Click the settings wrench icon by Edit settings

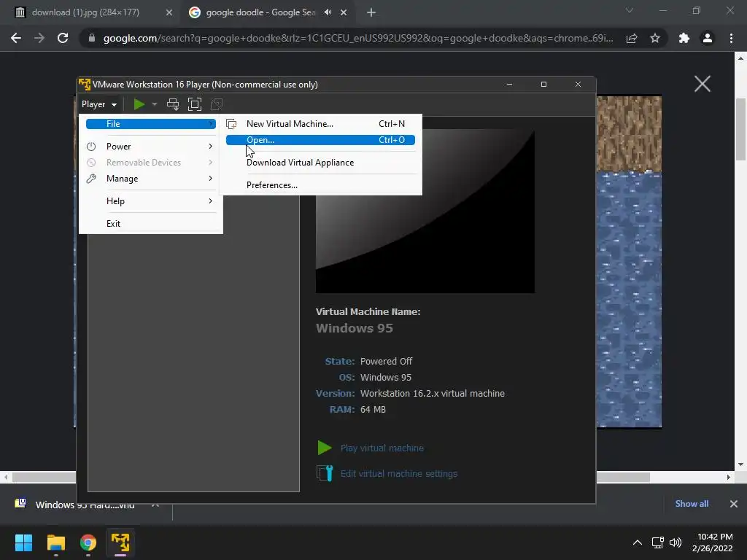pos(325,473)
